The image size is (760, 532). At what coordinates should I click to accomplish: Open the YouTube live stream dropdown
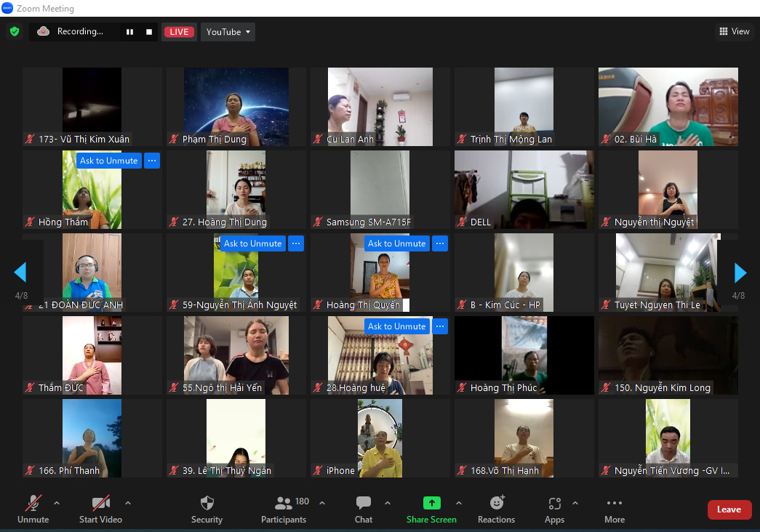pos(228,32)
